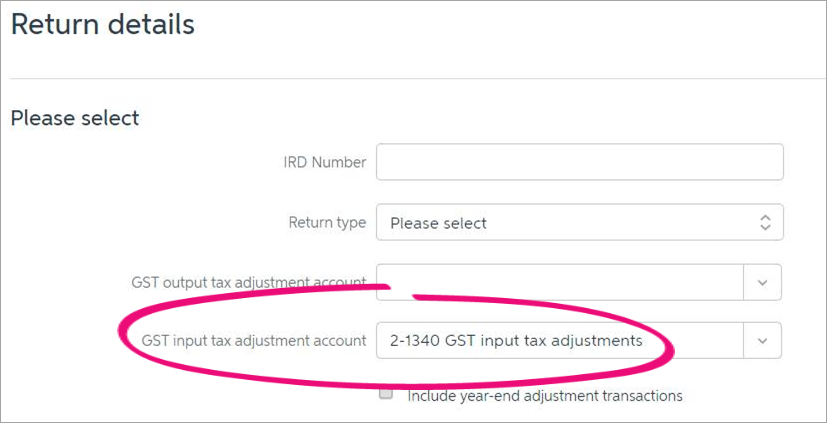
Task: Click the up-down arrows icon in Return type
Action: (x=765, y=223)
